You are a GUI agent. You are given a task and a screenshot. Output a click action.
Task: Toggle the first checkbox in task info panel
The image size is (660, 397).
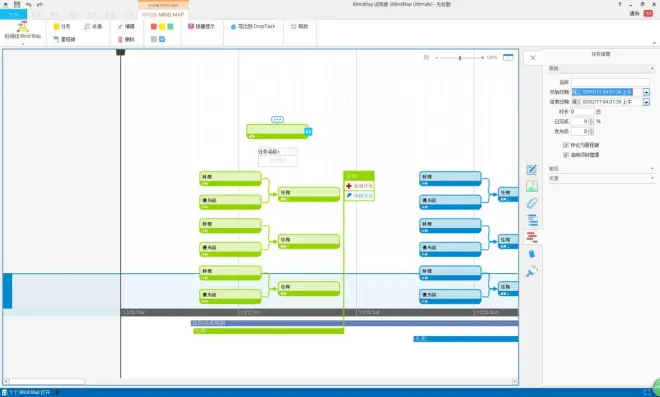tap(566, 145)
